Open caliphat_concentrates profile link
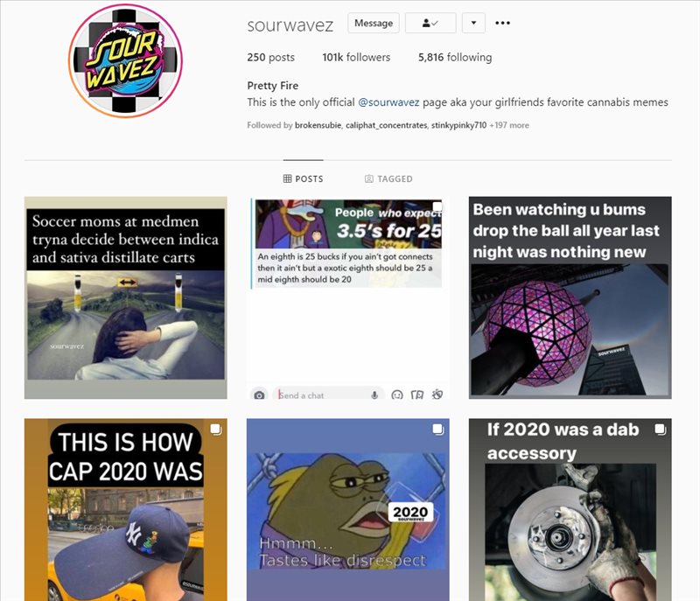 (x=386, y=125)
